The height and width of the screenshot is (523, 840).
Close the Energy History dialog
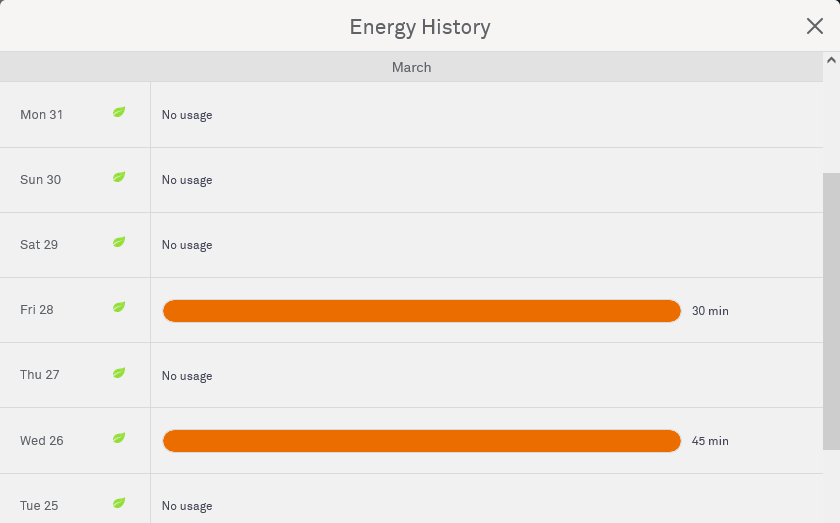815,26
